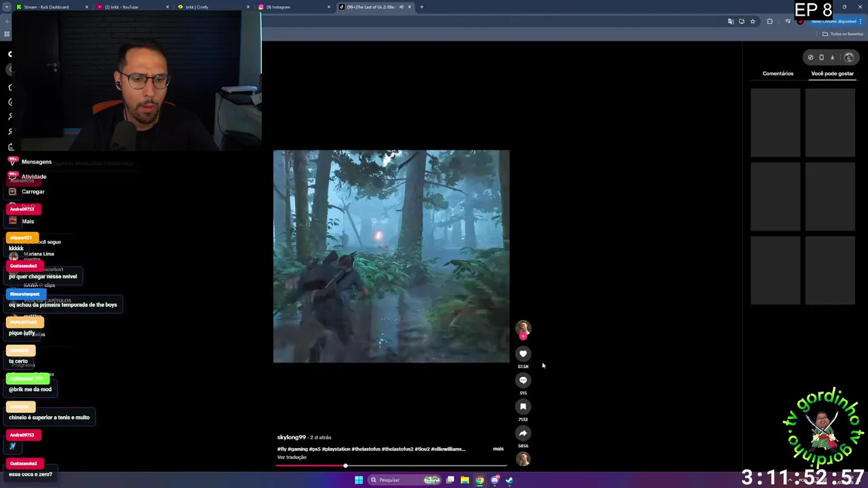Expand caption with the mais link
This screenshot has height=488, width=868.
(x=498, y=449)
